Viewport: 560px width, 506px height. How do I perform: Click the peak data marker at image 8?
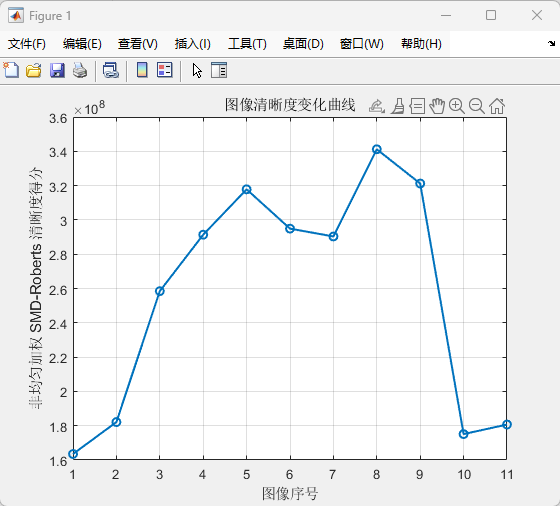point(376,149)
